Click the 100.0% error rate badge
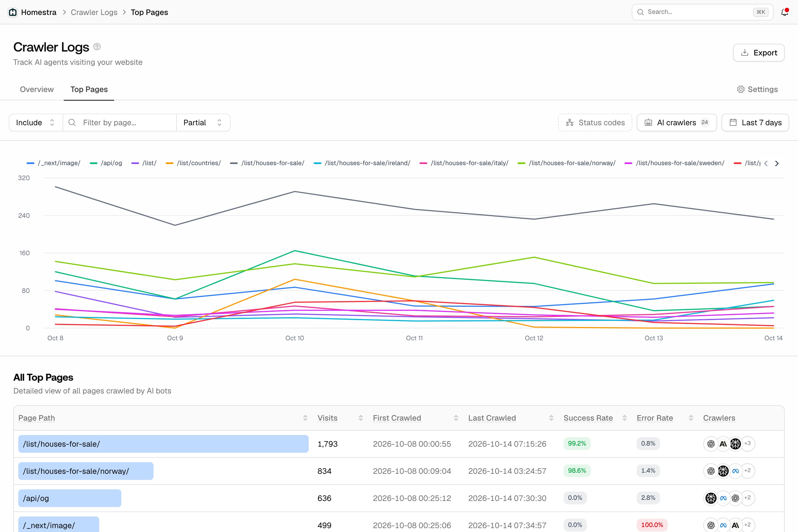The height and width of the screenshot is (532, 798). [652, 525]
